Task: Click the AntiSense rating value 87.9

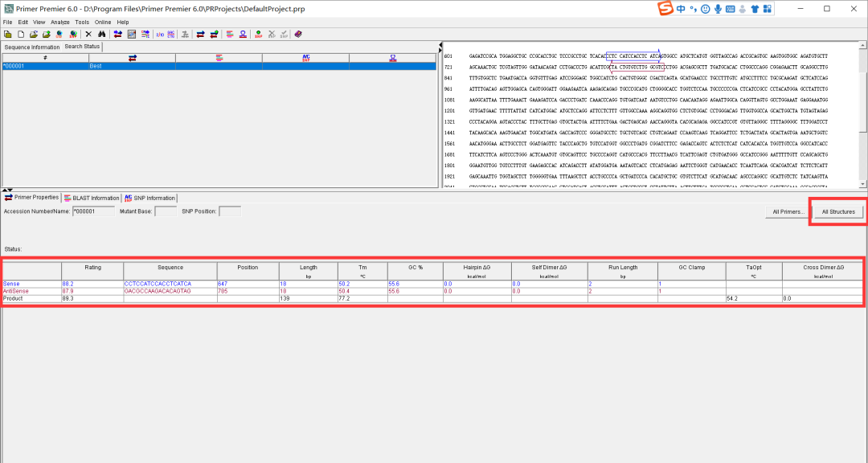Action: point(68,291)
